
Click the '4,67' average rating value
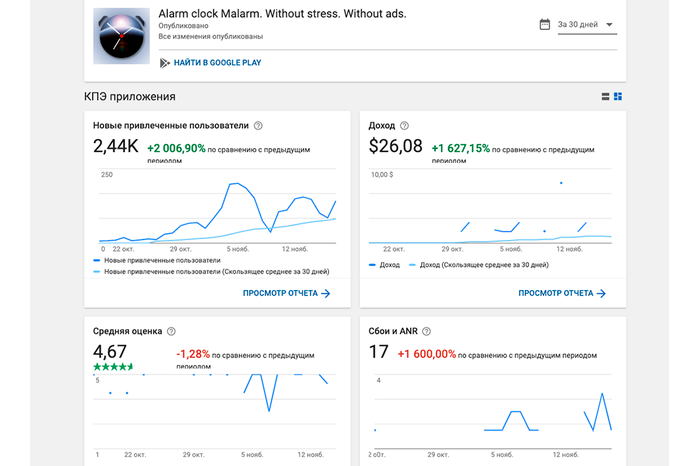[110, 352]
